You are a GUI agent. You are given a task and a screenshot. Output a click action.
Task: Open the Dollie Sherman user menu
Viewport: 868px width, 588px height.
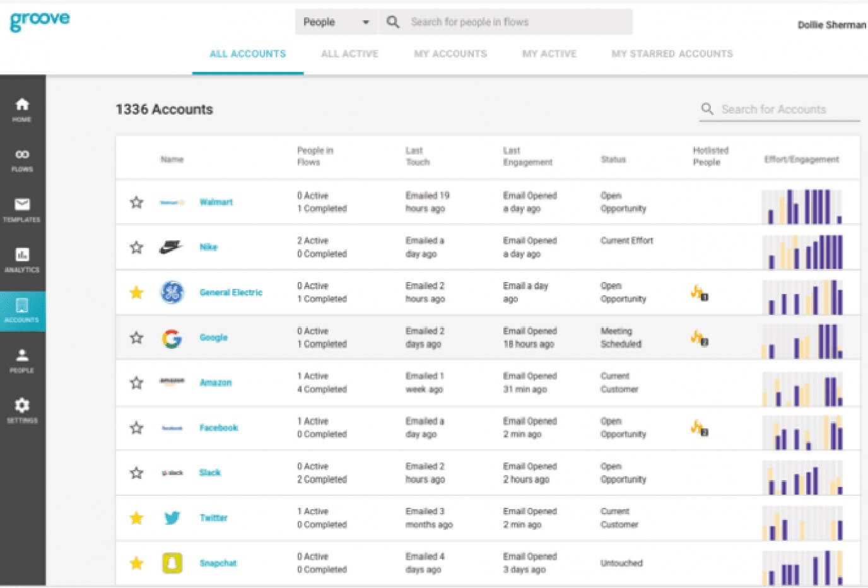[x=831, y=25]
